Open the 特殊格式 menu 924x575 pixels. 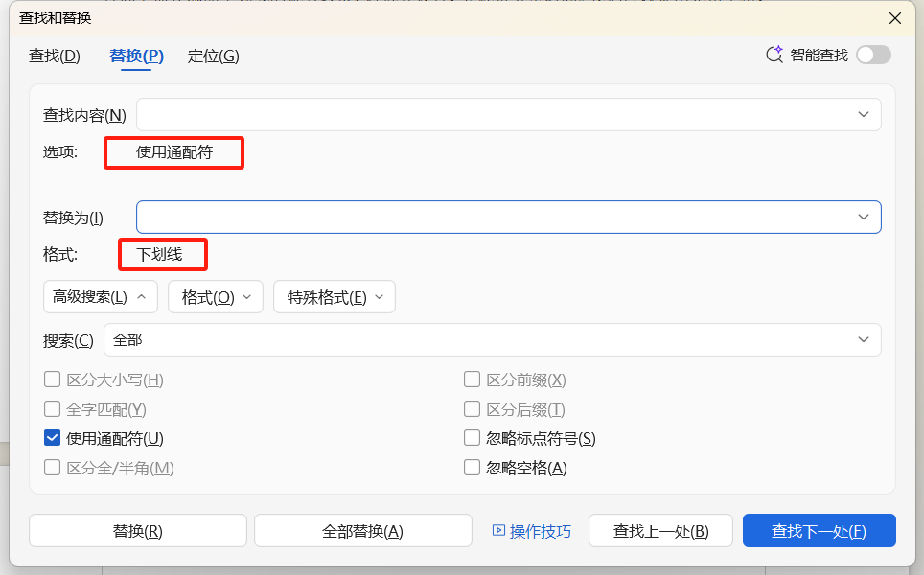[x=333, y=296]
